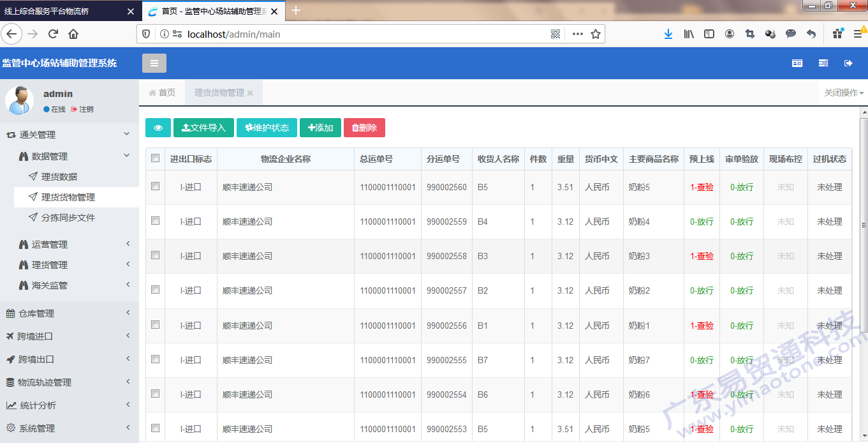Check the row with 分运单号 990002557

click(155, 289)
